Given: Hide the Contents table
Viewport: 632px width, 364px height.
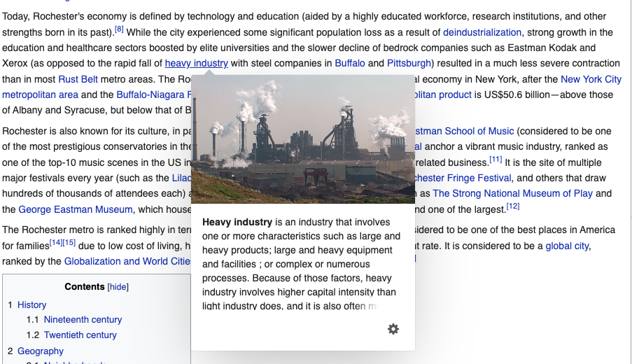Looking at the screenshot, I should pyautogui.click(x=118, y=287).
